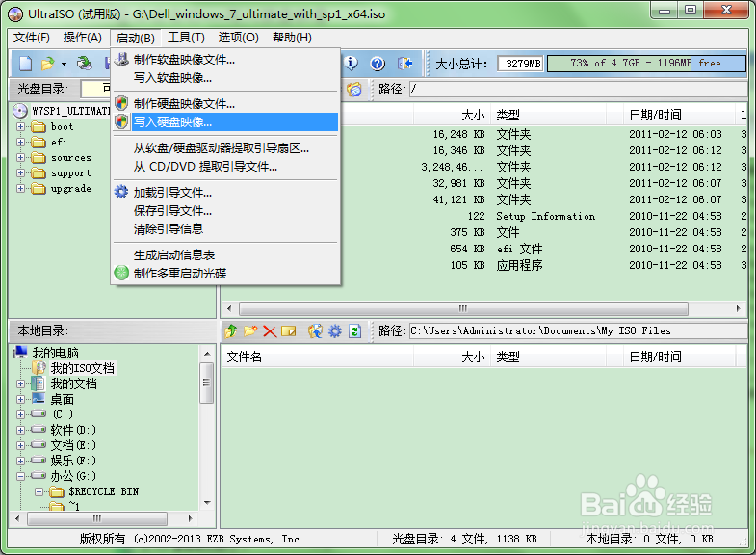This screenshot has width=756, height=555.
Task: Click the Setup Information type row
Action: click(x=545, y=216)
